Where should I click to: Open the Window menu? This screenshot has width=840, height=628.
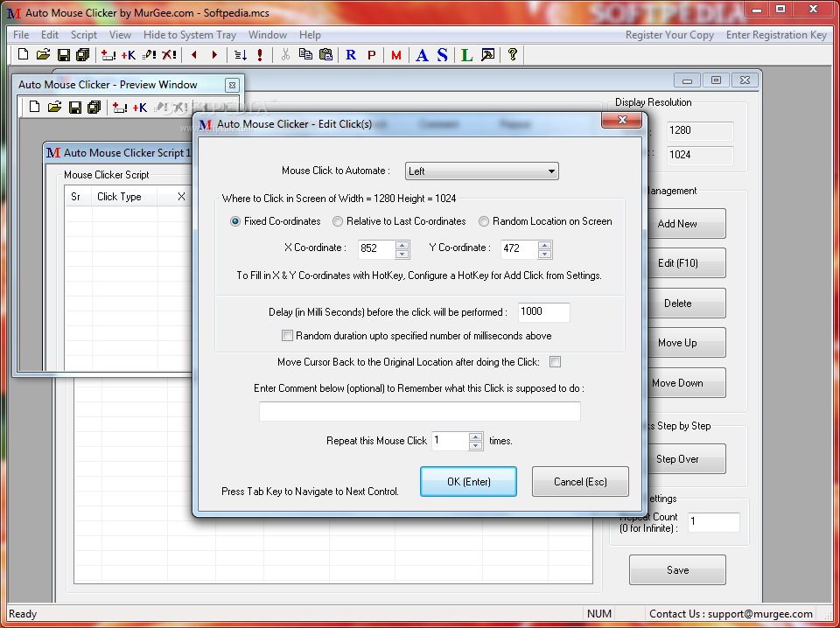[268, 35]
